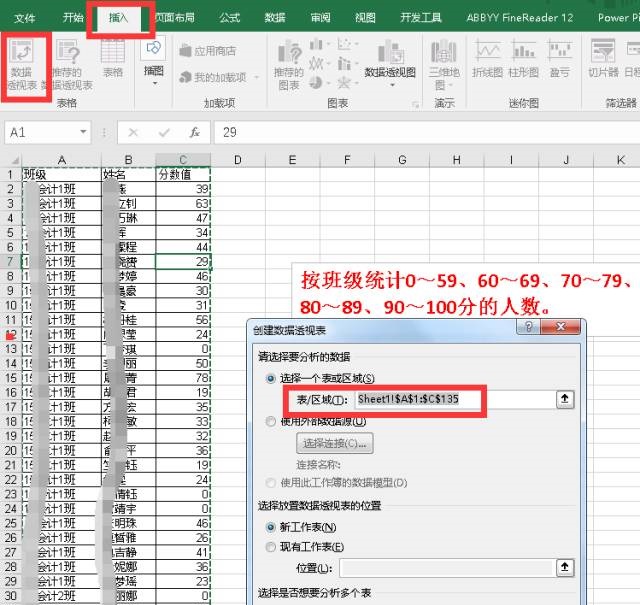Screen dimensions: 640x605
Task: Switch to the 插入 tab
Action: click(x=119, y=18)
